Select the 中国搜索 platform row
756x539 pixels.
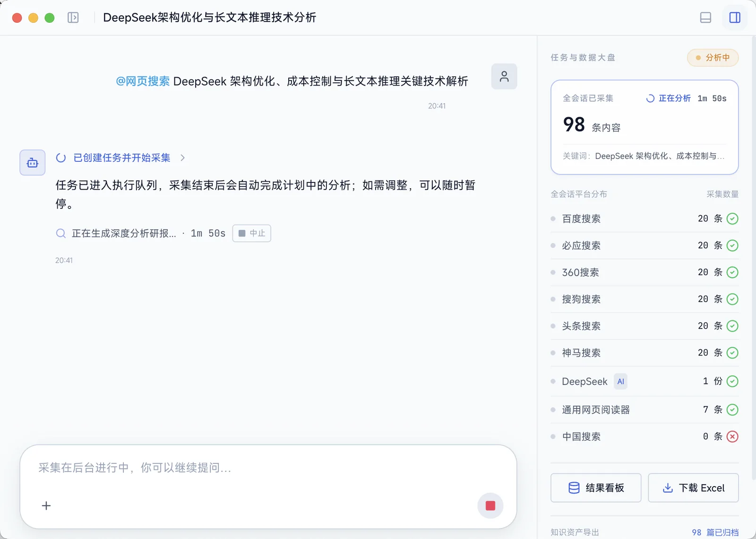[x=644, y=436]
